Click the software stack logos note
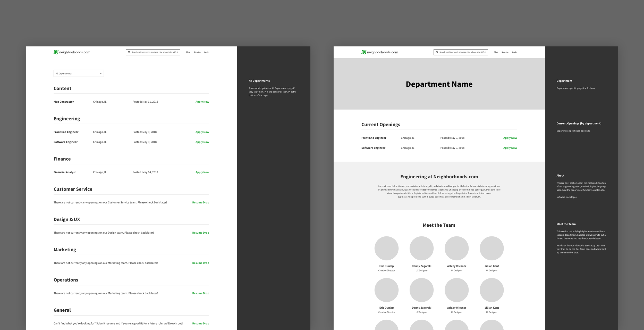 point(566,197)
